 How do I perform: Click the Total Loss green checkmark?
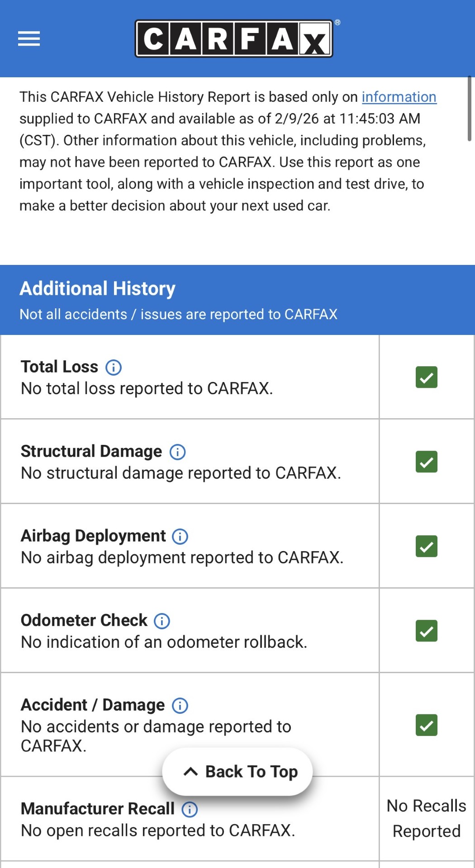pos(426,377)
